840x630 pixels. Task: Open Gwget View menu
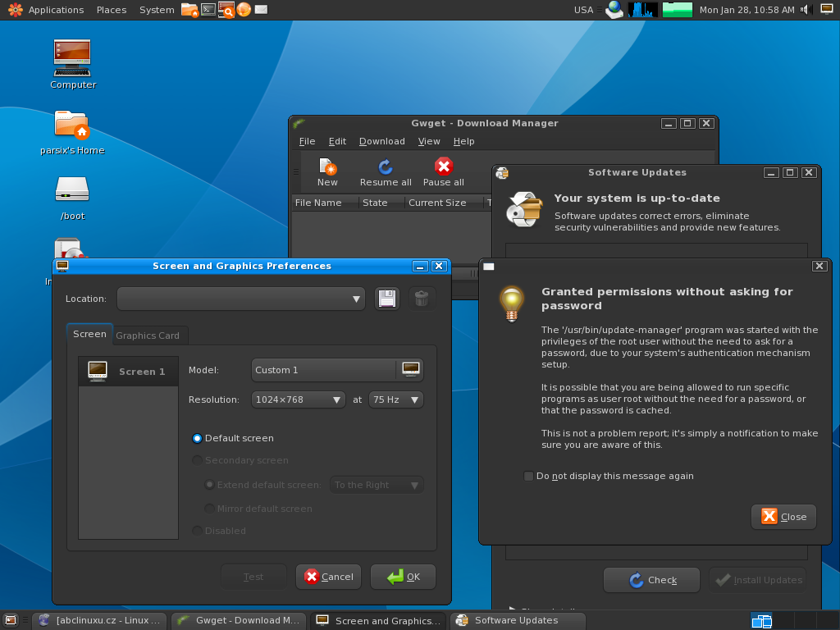pos(429,141)
